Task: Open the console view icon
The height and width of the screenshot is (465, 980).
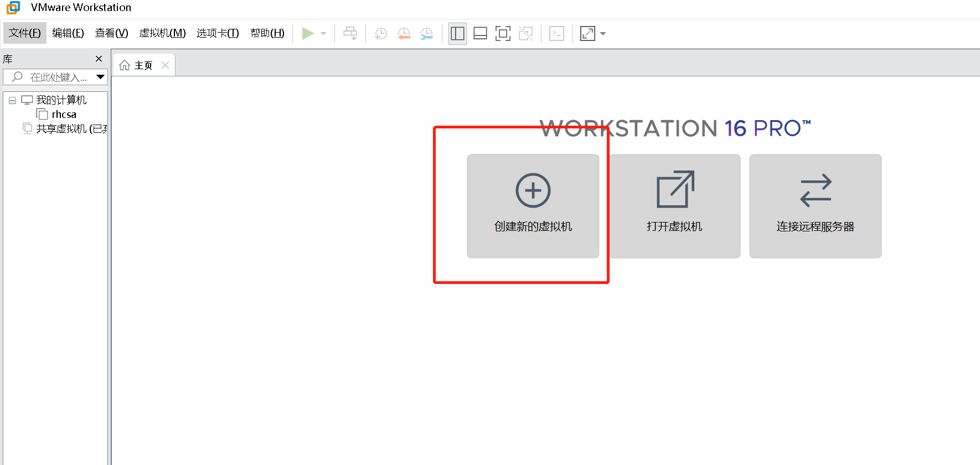Action: click(x=556, y=34)
